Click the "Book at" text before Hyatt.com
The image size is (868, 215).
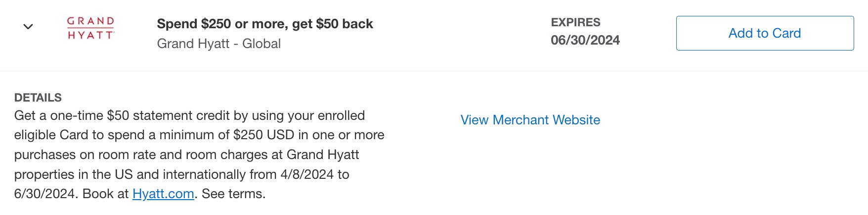click(x=105, y=194)
